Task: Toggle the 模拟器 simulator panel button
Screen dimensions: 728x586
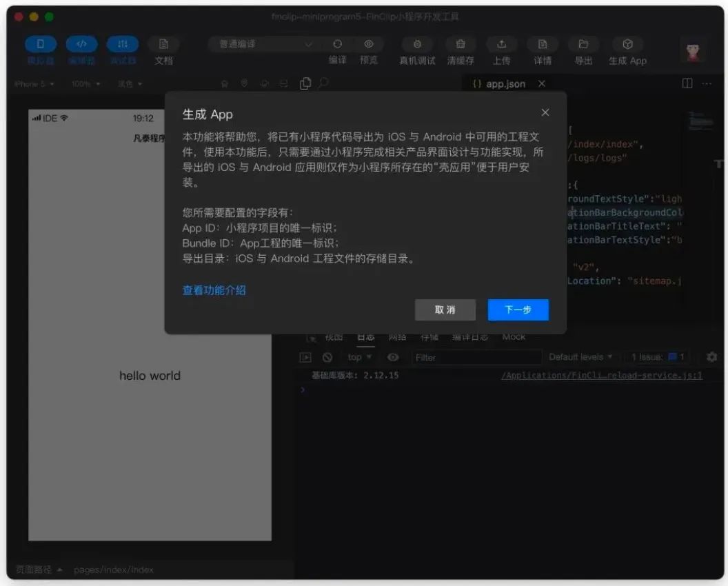Action: click(x=41, y=44)
